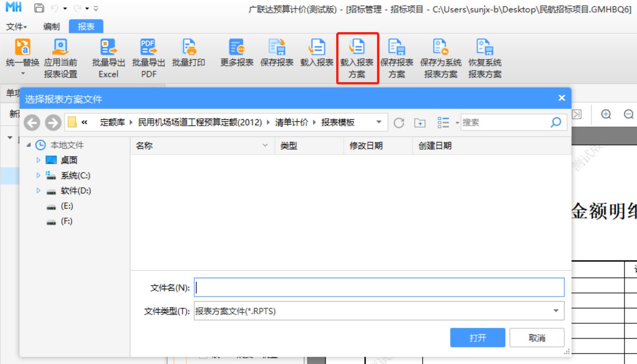Open the 文件 menu
The height and width of the screenshot is (364, 637).
click(16, 27)
